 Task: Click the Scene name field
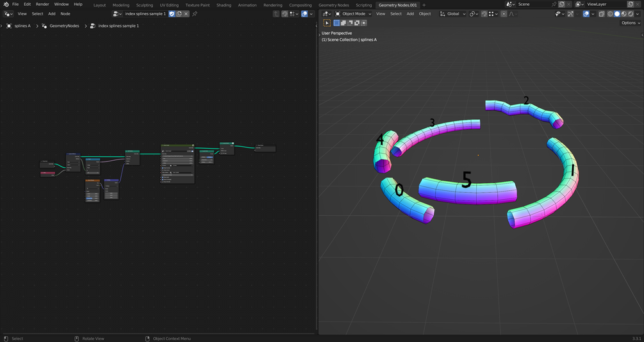click(x=533, y=4)
